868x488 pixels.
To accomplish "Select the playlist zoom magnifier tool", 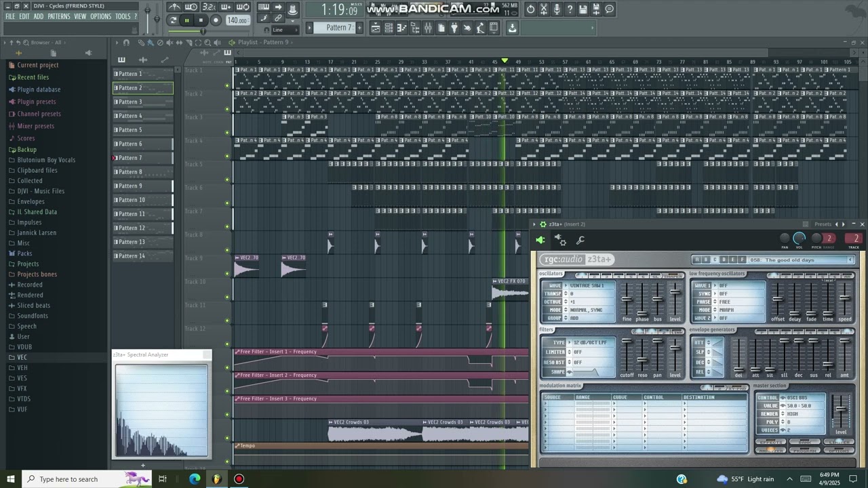I will (x=208, y=43).
